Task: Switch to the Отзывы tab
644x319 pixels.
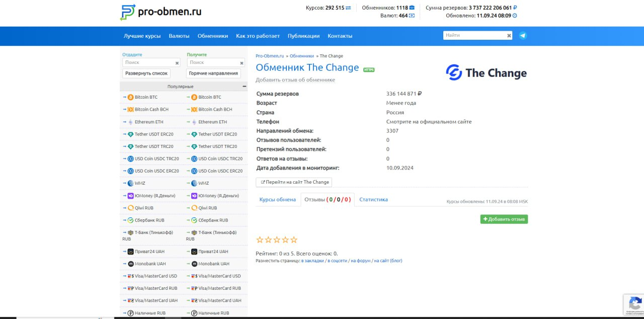Action: coord(328,199)
